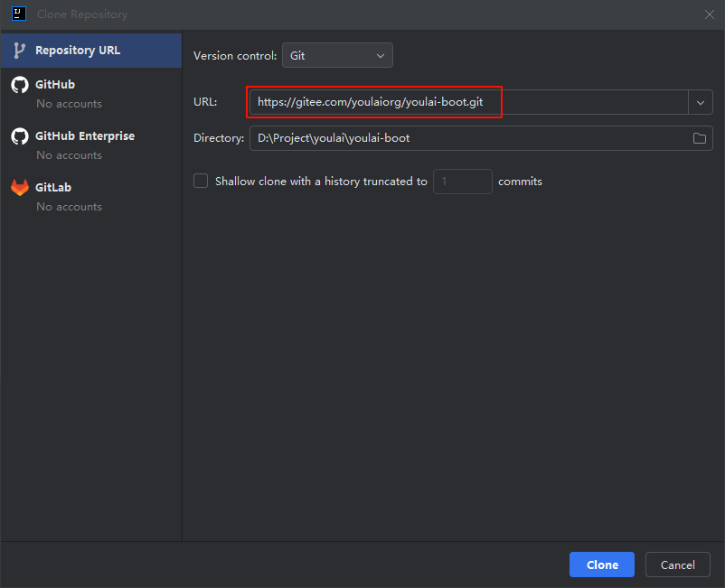Click the commits count number field
Screen dimensions: 725x588
click(462, 182)
